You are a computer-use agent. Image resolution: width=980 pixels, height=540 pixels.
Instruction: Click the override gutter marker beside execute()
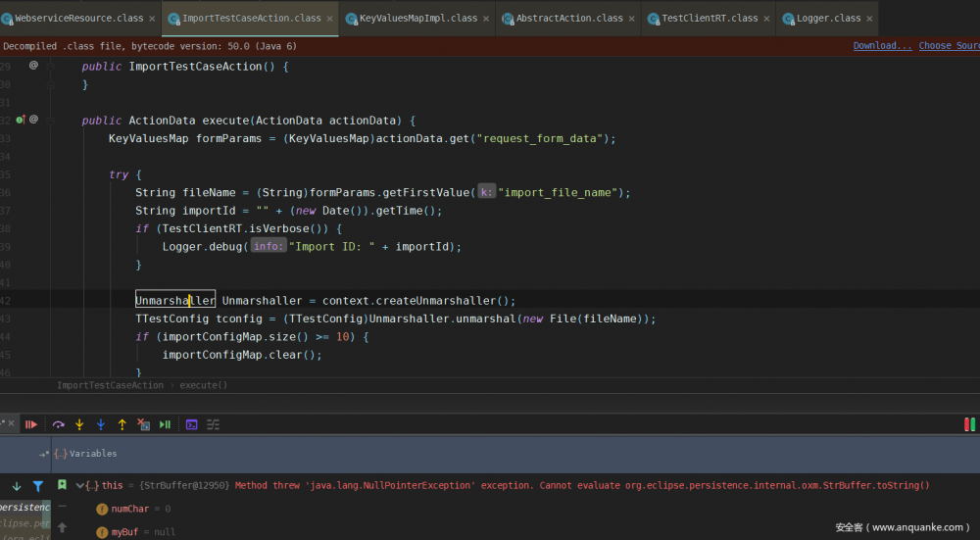(x=21, y=120)
